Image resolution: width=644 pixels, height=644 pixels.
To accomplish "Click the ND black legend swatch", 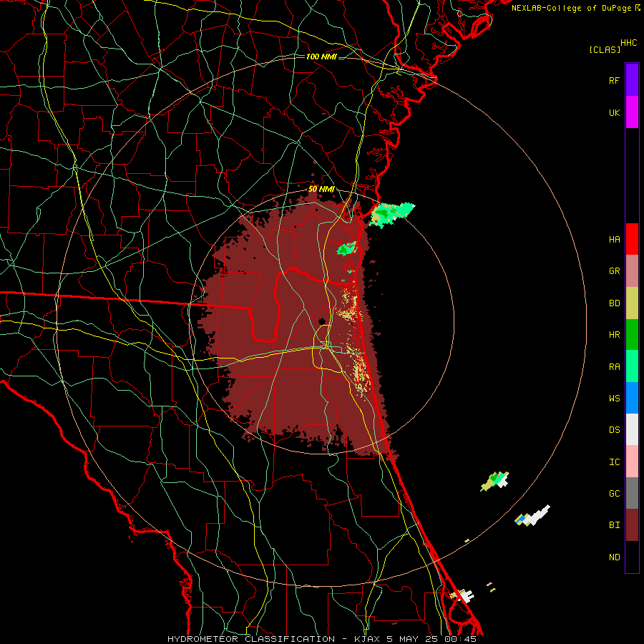I will pyautogui.click(x=632, y=557).
